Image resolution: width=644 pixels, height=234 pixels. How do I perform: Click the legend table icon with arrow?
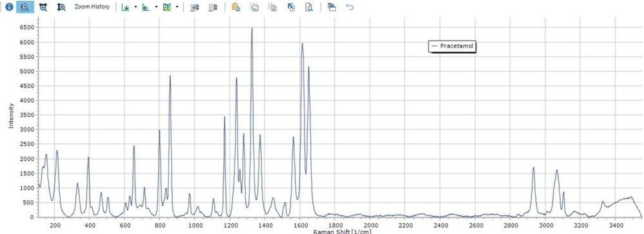(x=194, y=7)
